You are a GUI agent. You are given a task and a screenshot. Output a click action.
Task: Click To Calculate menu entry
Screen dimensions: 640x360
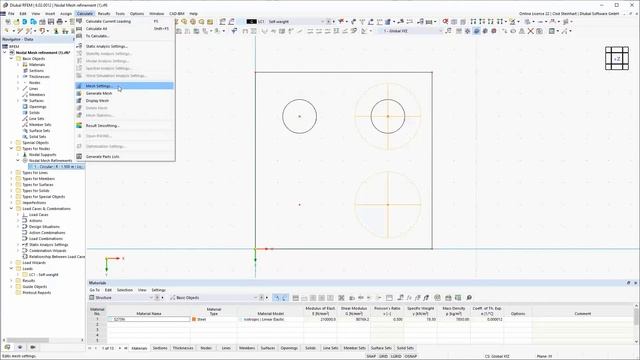(x=124, y=36)
